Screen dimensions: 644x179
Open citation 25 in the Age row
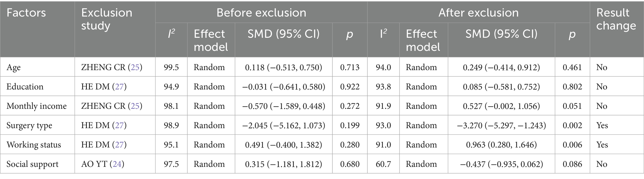pos(135,67)
